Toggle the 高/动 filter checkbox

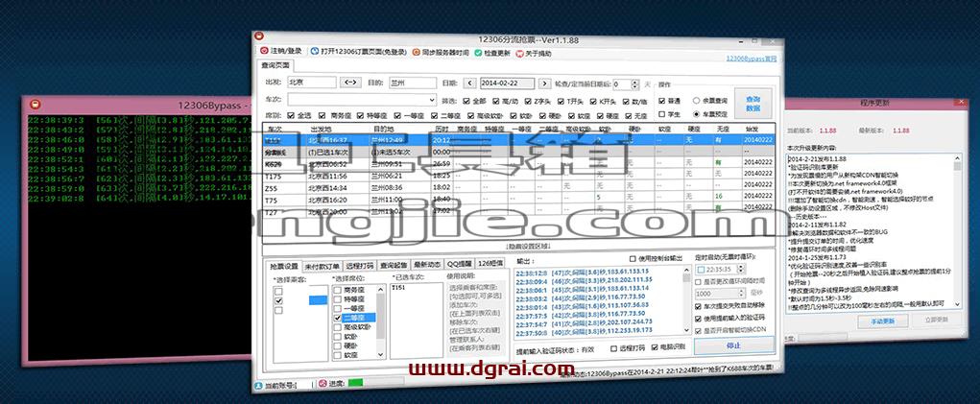click(x=495, y=101)
